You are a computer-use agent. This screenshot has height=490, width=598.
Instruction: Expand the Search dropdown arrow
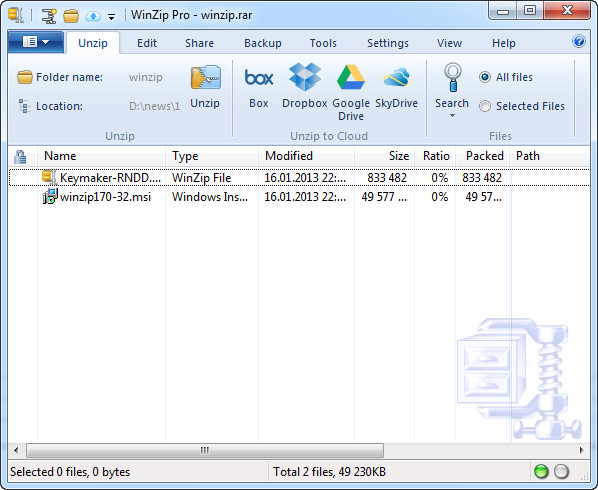coord(452,116)
